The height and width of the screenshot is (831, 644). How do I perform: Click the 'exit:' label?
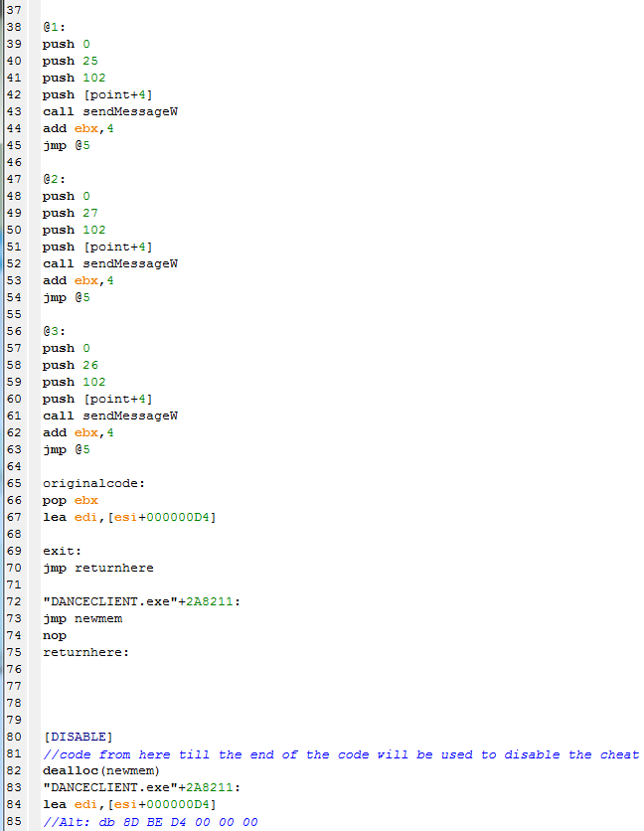click(62, 551)
